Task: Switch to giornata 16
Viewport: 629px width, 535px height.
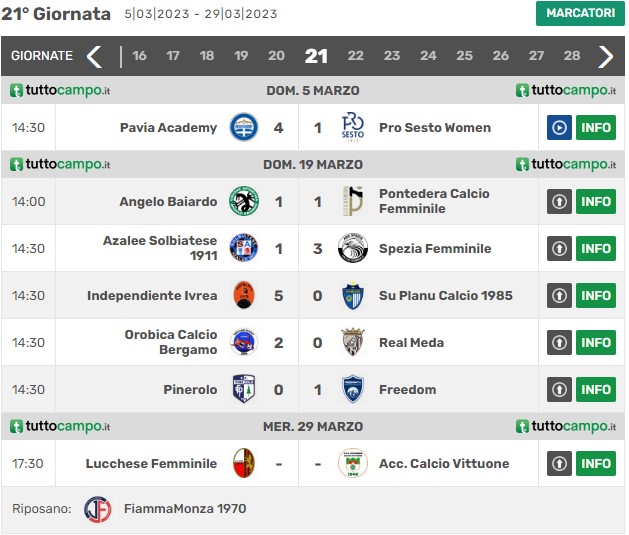Action: (139, 56)
